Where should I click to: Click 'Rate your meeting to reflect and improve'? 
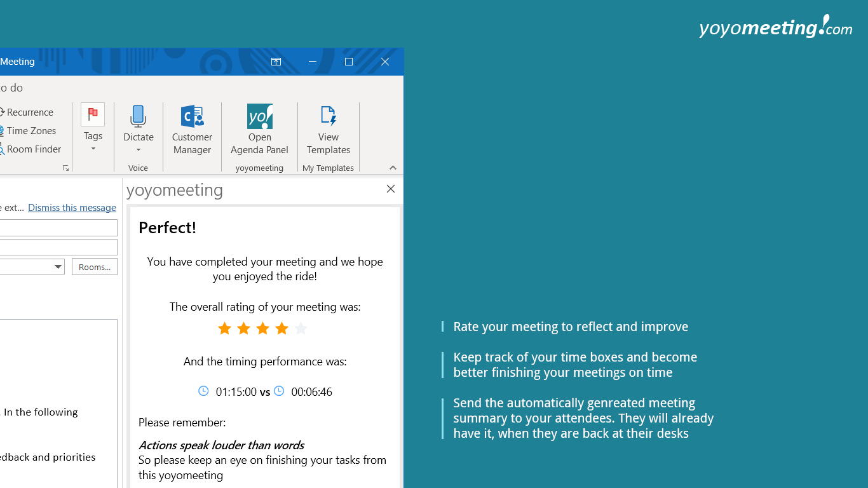pyautogui.click(x=571, y=327)
